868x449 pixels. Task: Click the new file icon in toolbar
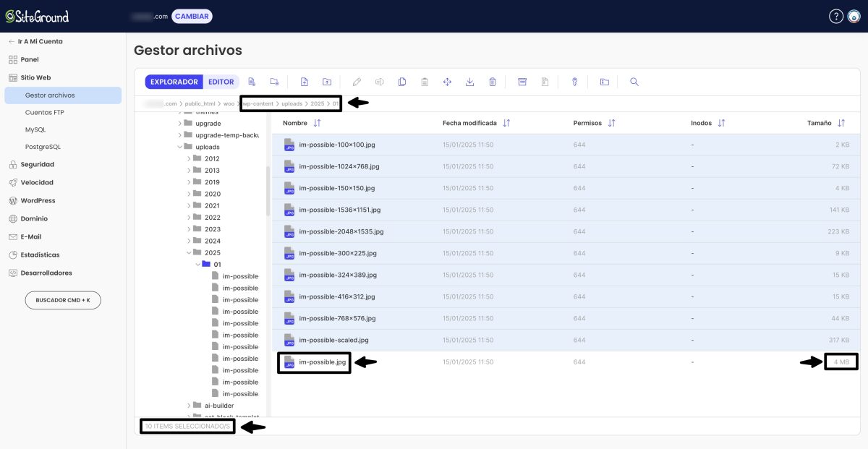click(x=252, y=82)
